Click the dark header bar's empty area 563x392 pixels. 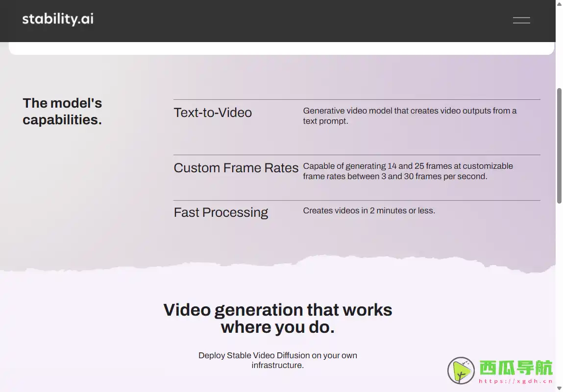294,21
